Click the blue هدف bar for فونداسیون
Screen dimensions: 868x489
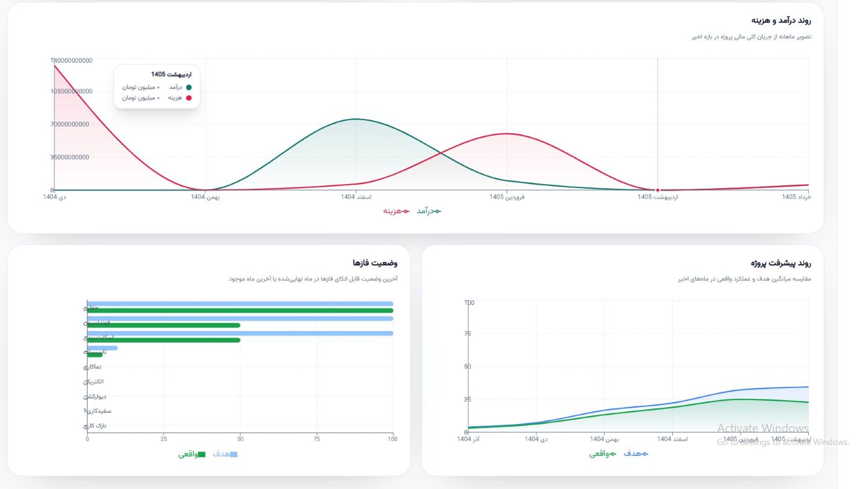point(240,318)
